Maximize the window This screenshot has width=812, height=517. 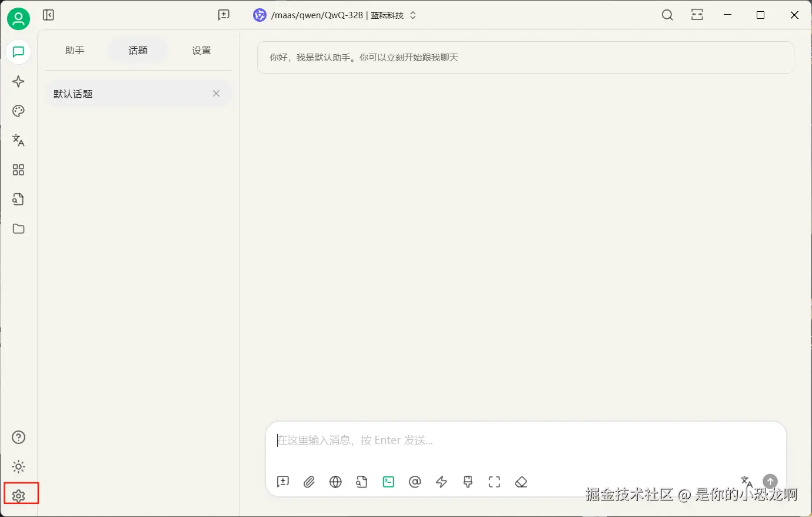pos(760,15)
